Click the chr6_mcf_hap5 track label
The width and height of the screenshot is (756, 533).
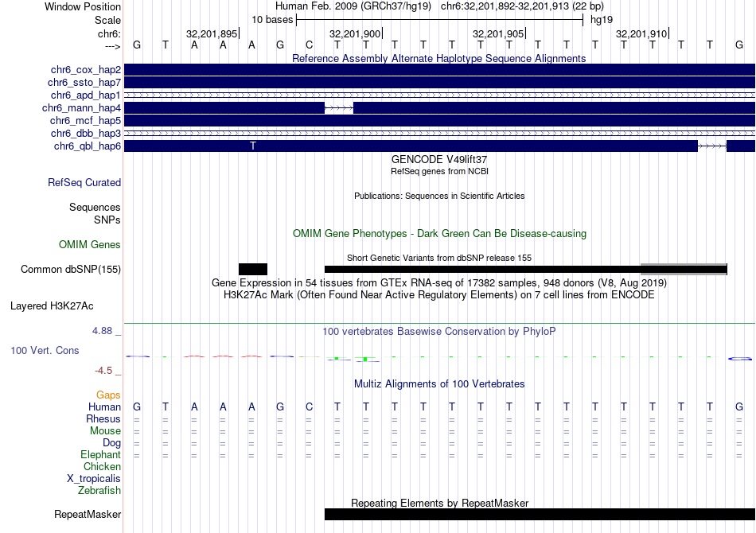(85, 120)
